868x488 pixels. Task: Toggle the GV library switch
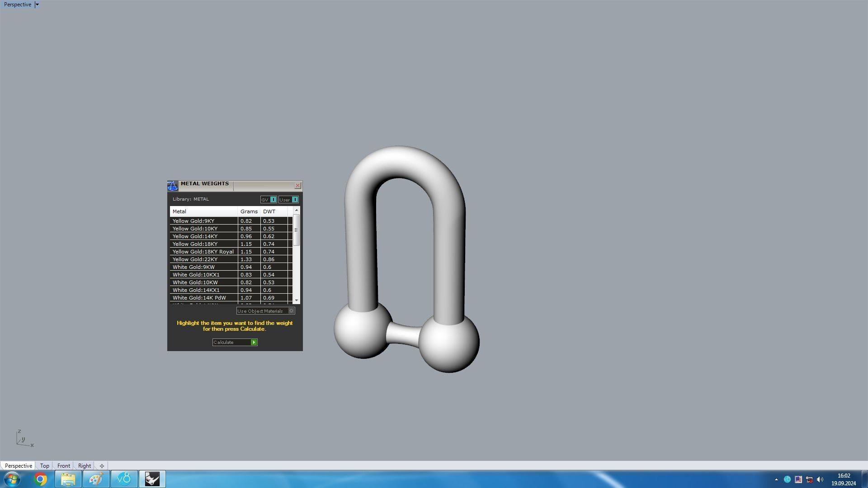[x=273, y=200]
